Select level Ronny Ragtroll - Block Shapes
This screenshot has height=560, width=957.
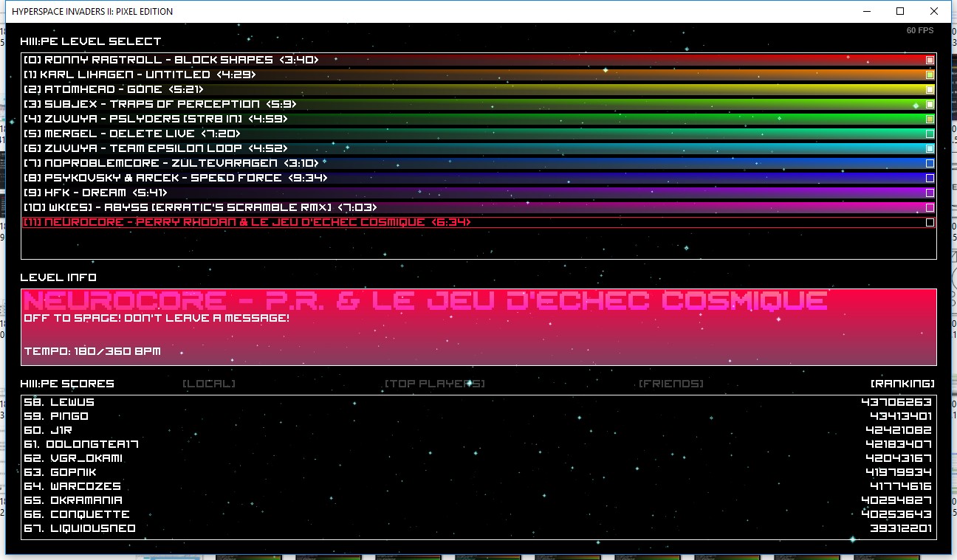point(171,60)
